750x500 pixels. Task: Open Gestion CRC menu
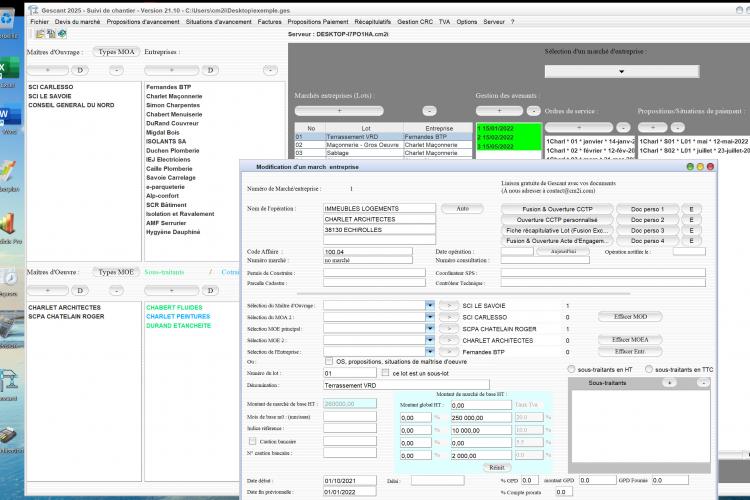tap(415, 22)
